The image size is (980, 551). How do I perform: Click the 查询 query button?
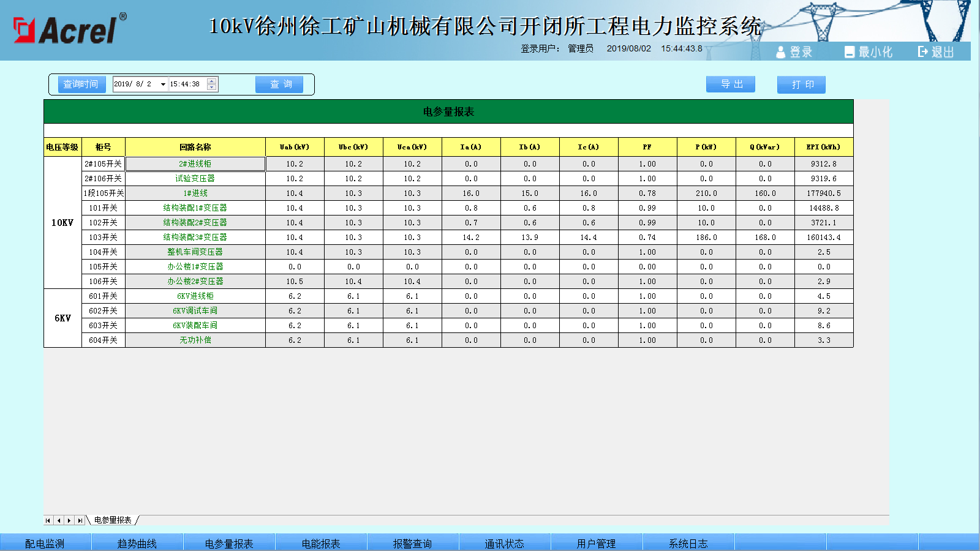click(279, 84)
